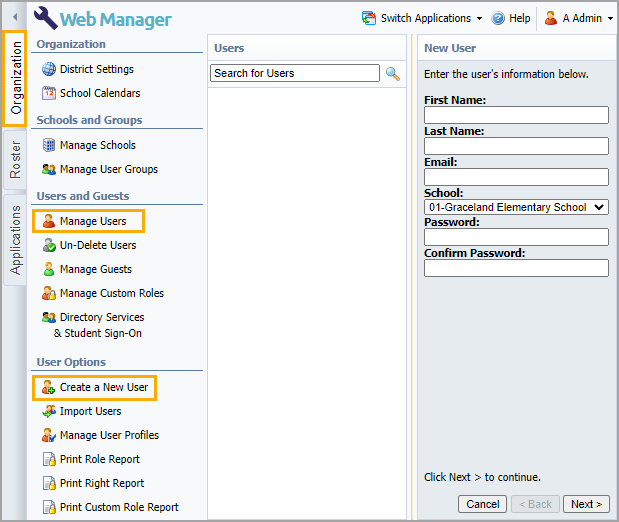Switch to the Roster tab
The image size is (619, 522).
(15, 160)
